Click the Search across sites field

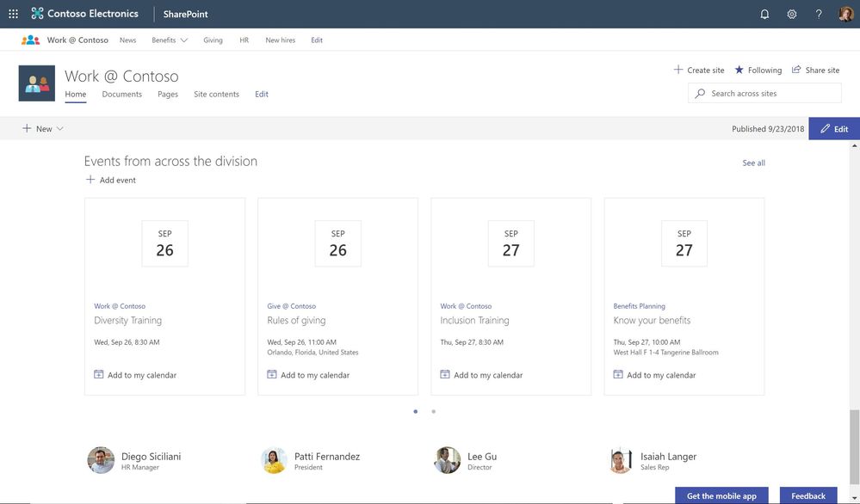point(764,93)
